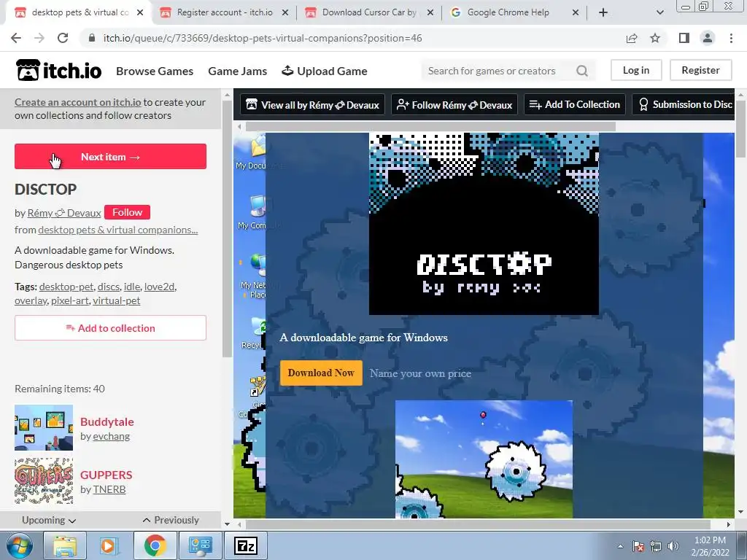Open a new tab with the plus button
Screen dimensions: 747x560
[x=603, y=12]
